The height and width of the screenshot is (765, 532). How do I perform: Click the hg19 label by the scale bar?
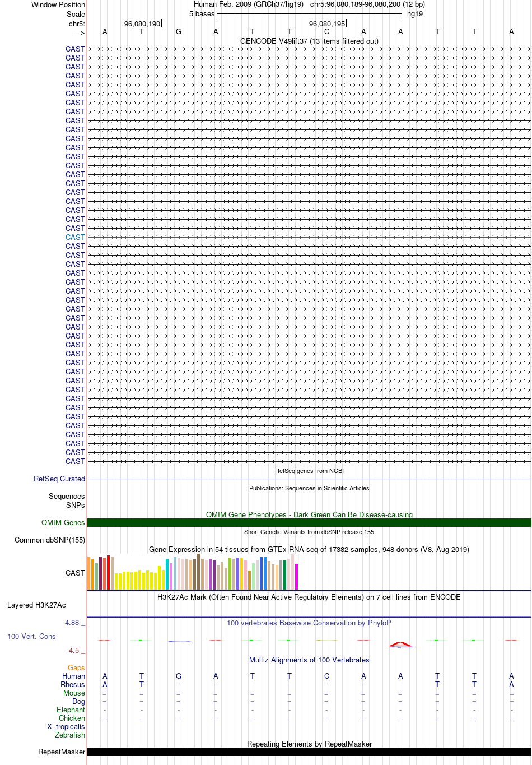415,14
